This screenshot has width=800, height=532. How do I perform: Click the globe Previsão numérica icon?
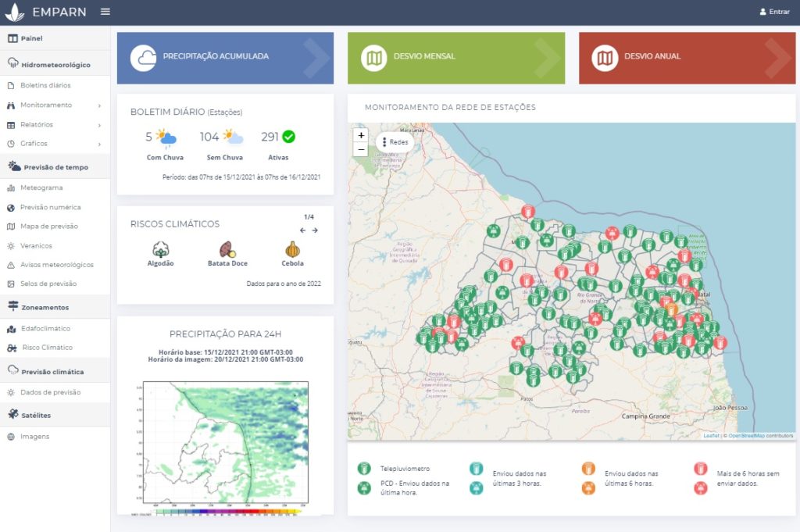pos(11,208)
